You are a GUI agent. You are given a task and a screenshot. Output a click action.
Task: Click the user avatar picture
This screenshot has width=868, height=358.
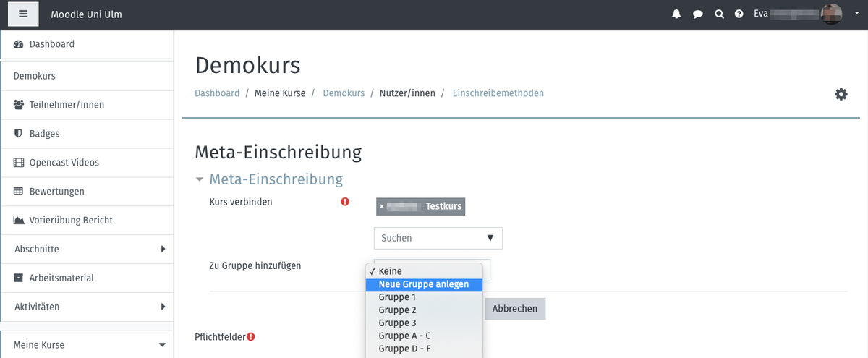point(831,14)
